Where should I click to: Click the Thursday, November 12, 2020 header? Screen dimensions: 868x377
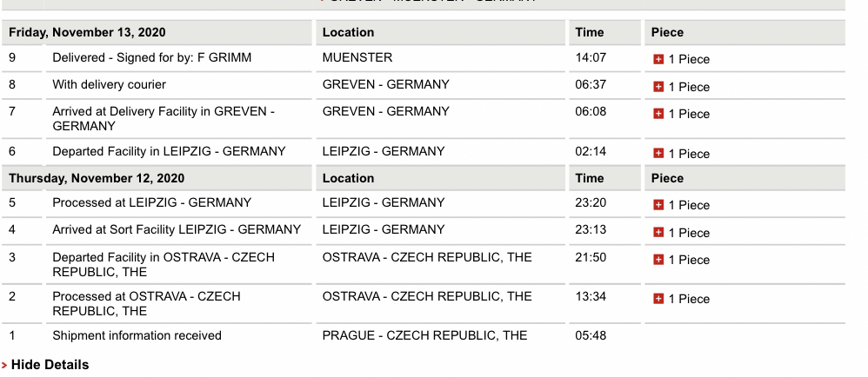click(97, 179)
